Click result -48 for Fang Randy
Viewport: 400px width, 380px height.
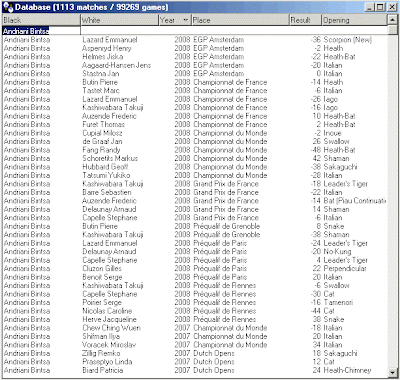[316, 150]
